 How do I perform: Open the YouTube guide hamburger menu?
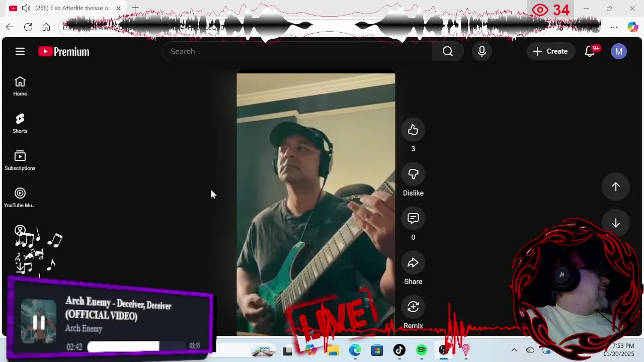[x=20, y=51]
